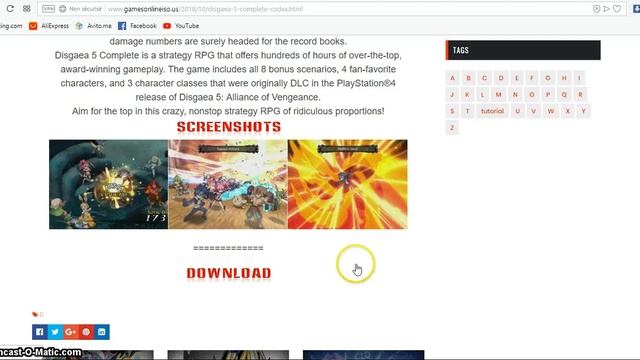This screenshot has width=640, height=360.
Task: Select the 'tutorial' tag
Action: [492, 111]
